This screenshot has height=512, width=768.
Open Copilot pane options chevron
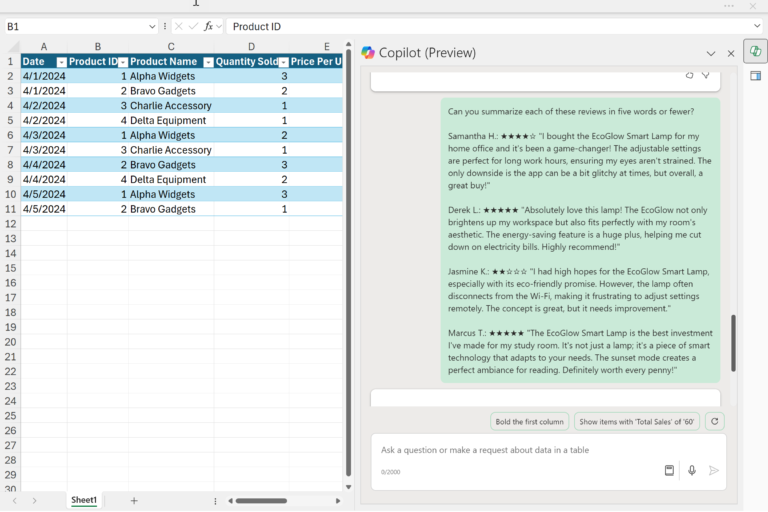click(711, 53)
